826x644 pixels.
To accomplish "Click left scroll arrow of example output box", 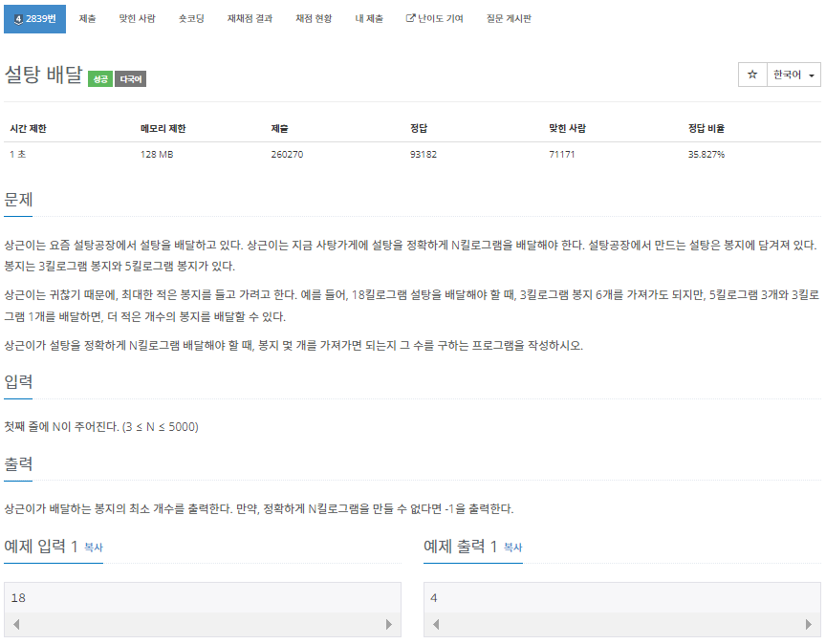I will [436, 625].
